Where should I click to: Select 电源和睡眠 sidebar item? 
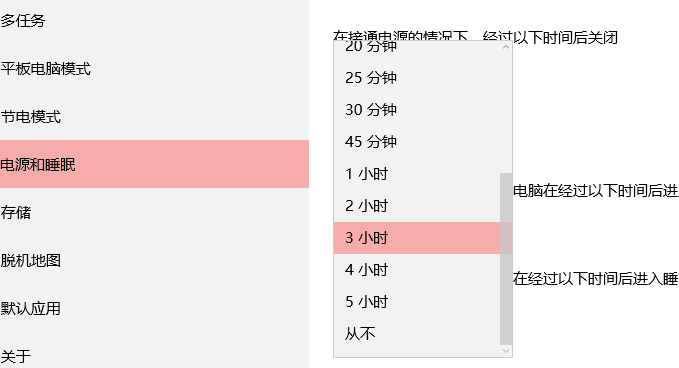click(x=154, y=164)
